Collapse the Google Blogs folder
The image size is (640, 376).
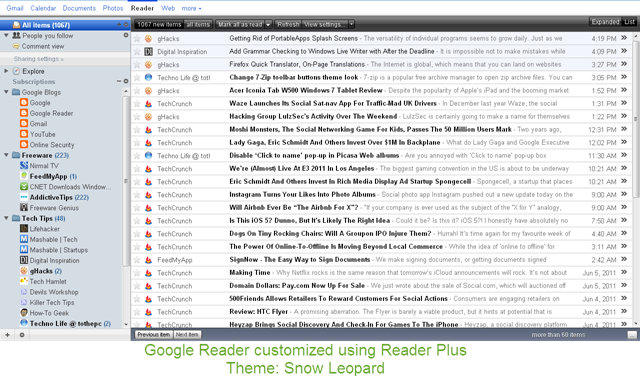click(x=6, y=92)
